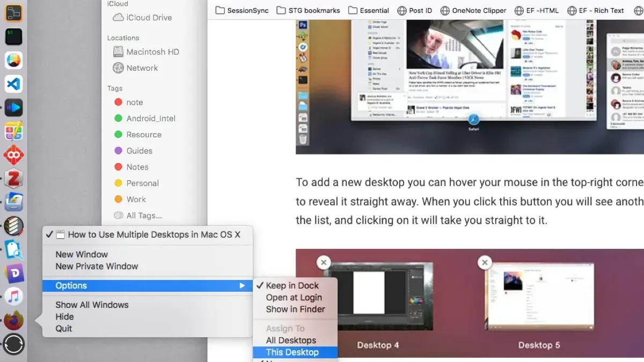Screen dimensions: 644x362
Task: Choose New Private Window
Action: pyautogui.click(x=148, y=267)
